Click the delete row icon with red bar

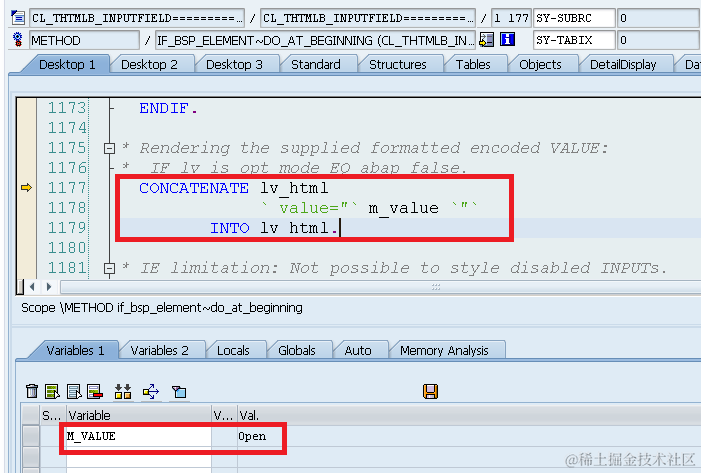tap(95, 391)
